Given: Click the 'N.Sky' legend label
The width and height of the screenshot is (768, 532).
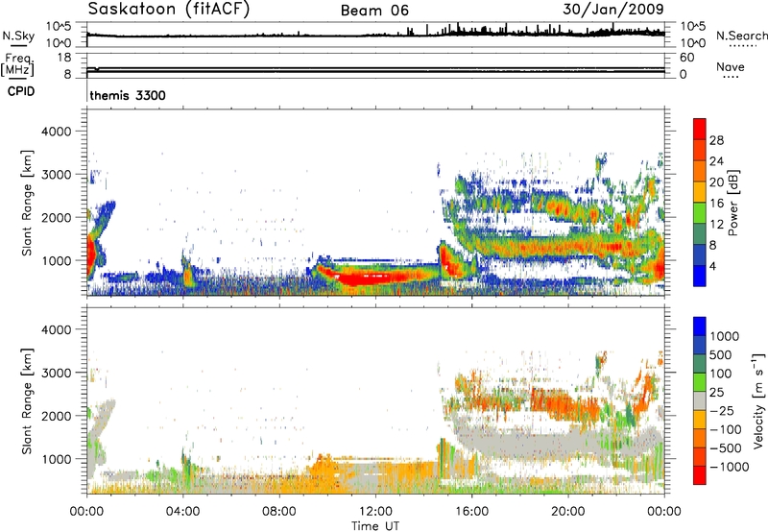Looking at the screenshot, I should pos(18,36).
